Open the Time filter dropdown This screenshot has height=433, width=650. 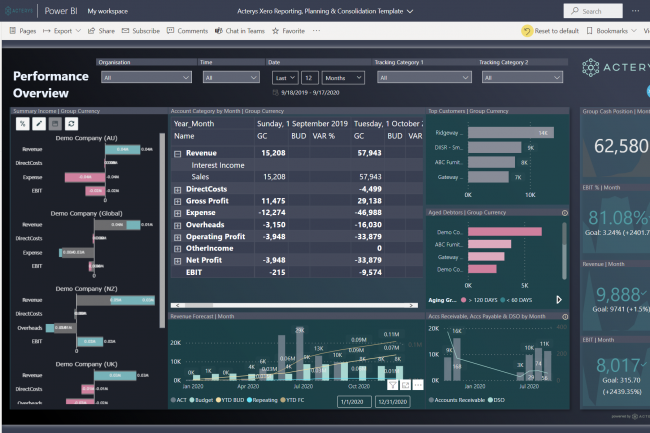[x=231, y=77]
